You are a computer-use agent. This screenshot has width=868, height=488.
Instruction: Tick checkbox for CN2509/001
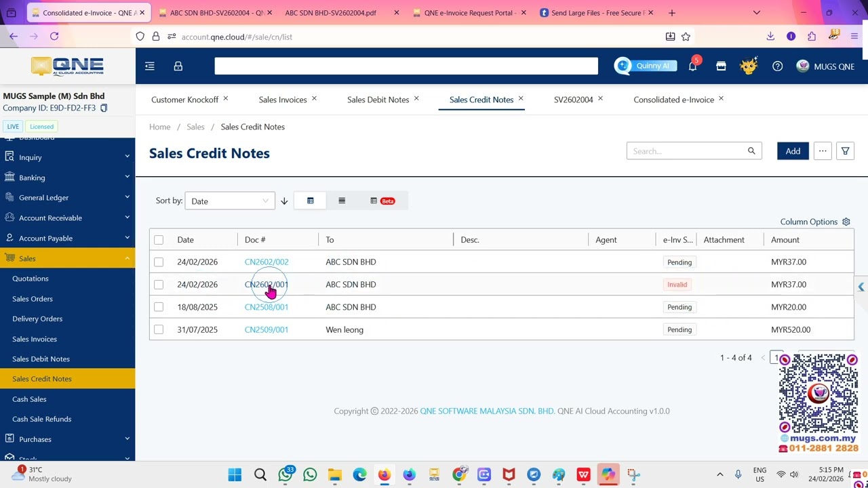pyautogui.click(x=159, y=330)
